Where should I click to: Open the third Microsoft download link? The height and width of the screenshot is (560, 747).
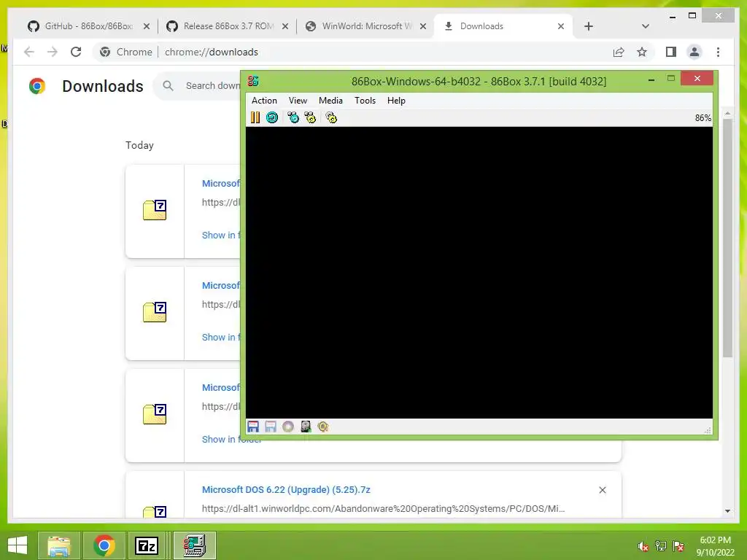coord(220,388)
